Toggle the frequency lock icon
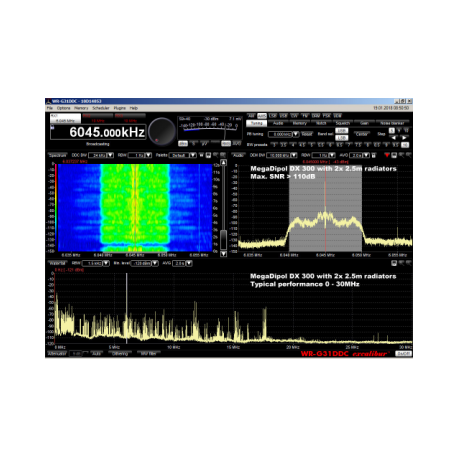Image resolution: width=458 pixels, height=458 pixels. (x=52, y=127)
